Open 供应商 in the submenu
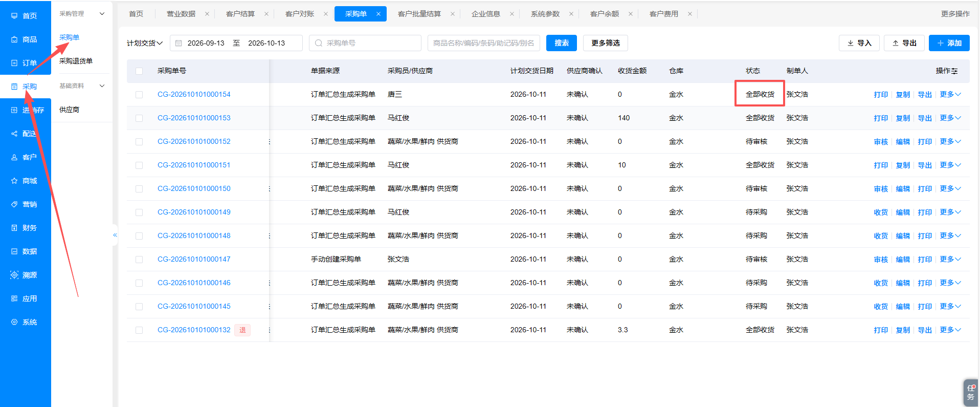This screenshot has width=980, height=407. pyautogui.click(x=69, y=110)
